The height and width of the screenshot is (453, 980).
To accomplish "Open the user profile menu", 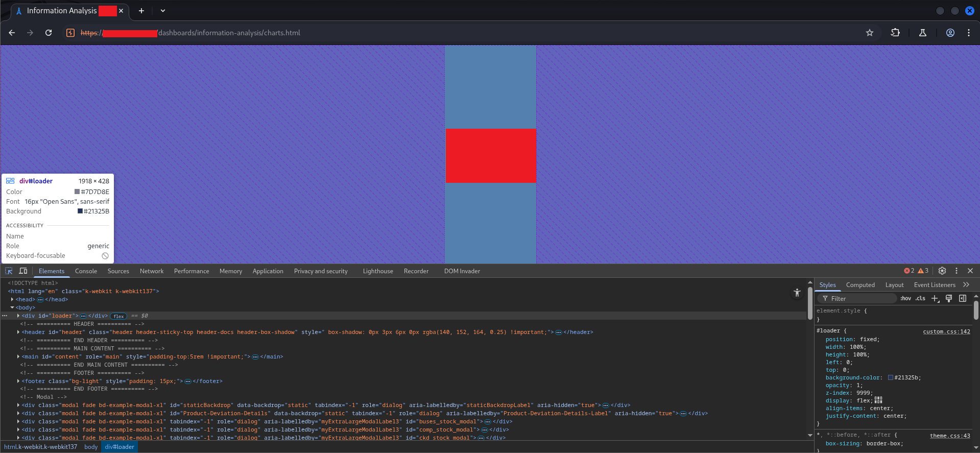I will [x=950, y=33].
